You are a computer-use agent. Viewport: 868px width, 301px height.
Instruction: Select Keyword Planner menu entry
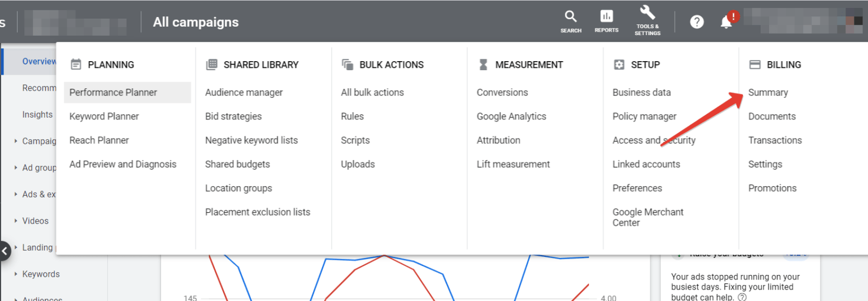[x=104, y=117]
